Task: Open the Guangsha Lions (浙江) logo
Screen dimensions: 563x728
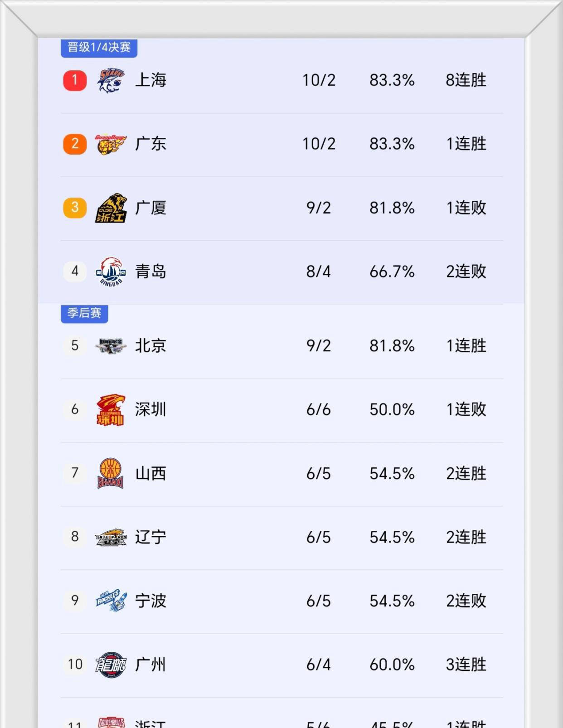Action: pos(111,208)
